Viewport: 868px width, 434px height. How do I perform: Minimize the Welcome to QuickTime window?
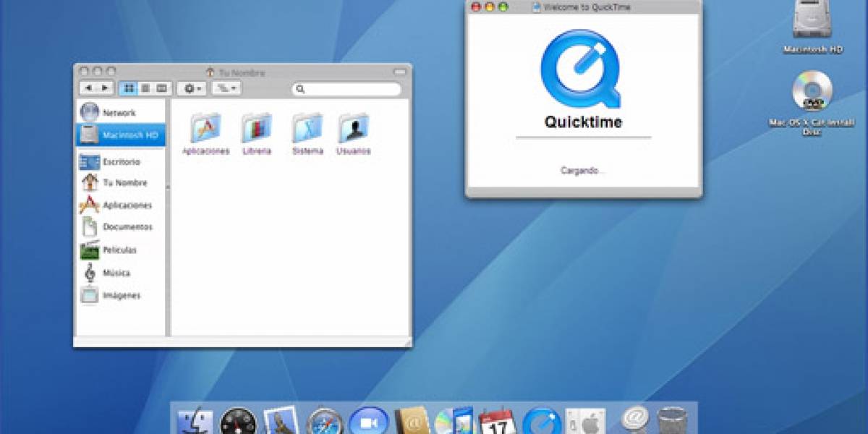[x=490, y=7]
